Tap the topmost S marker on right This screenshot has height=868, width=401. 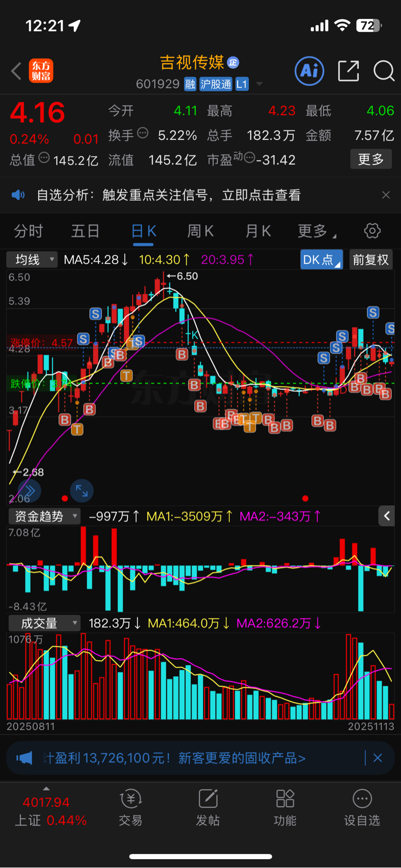point(373,313)
